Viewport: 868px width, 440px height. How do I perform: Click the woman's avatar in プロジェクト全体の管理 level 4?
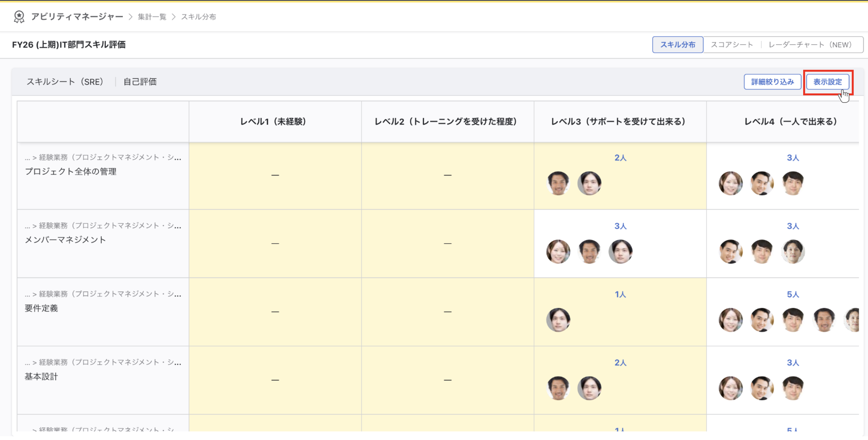(x=731, y=183)
